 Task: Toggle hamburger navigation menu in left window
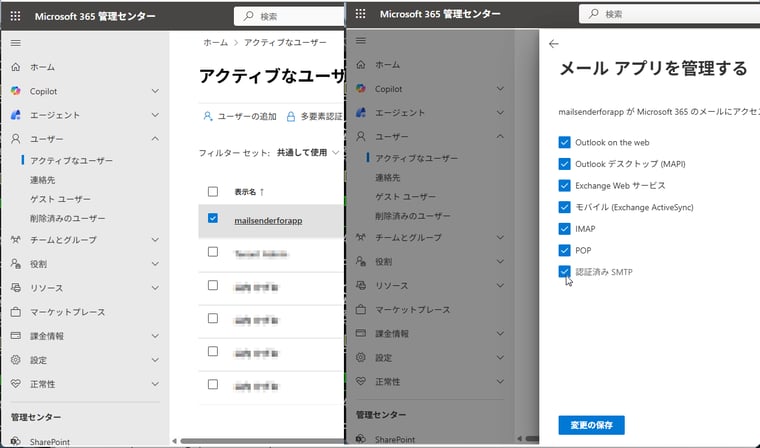[16, 43]
